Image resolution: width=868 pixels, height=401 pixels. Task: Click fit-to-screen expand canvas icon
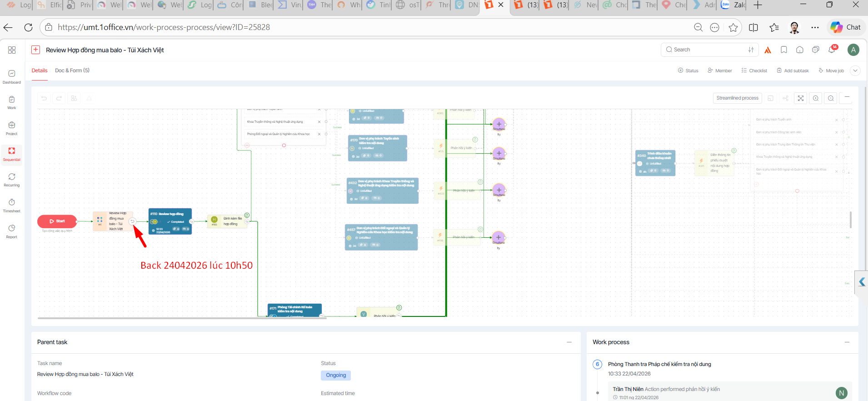click(x=801, y=98)
